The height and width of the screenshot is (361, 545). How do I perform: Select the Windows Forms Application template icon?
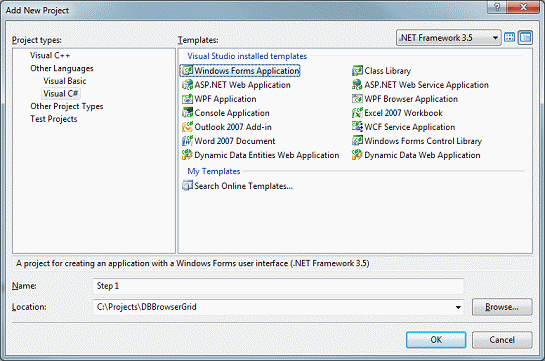[187, 71]
